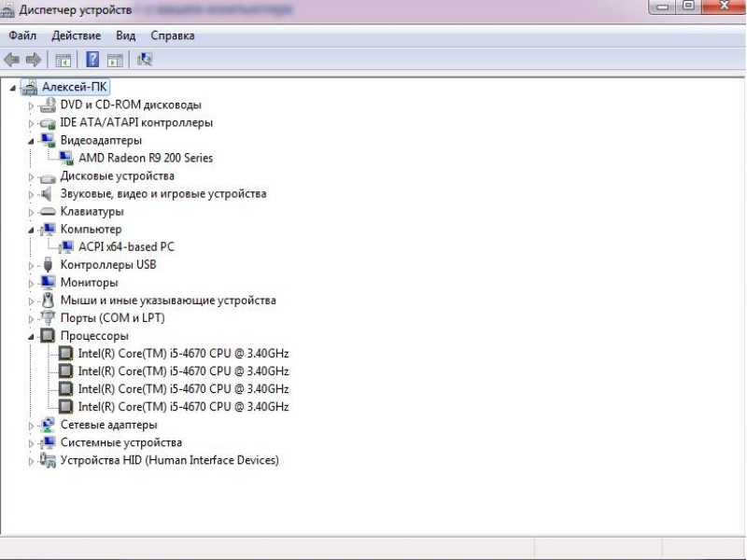Click the Устройства HID category icon
Viewport: 747px width, 560px height.
pos(48,460)
